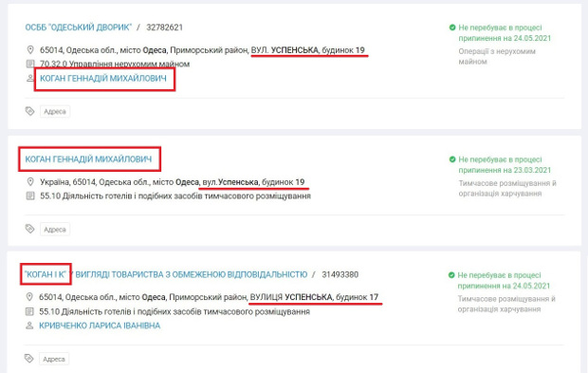
Task: Click location pin icon in first card
Action: click(30, 50)
